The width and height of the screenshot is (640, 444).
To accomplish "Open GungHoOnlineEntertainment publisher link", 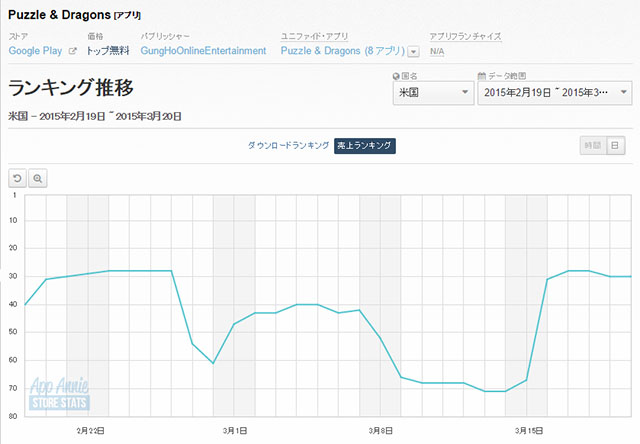I will tap(203, 51).
